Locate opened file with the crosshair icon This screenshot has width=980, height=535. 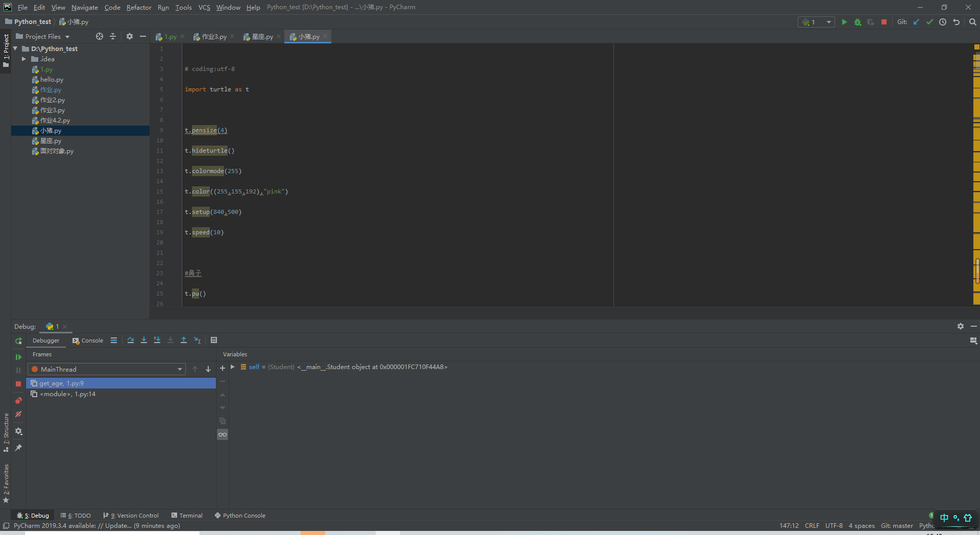point(100,36)
